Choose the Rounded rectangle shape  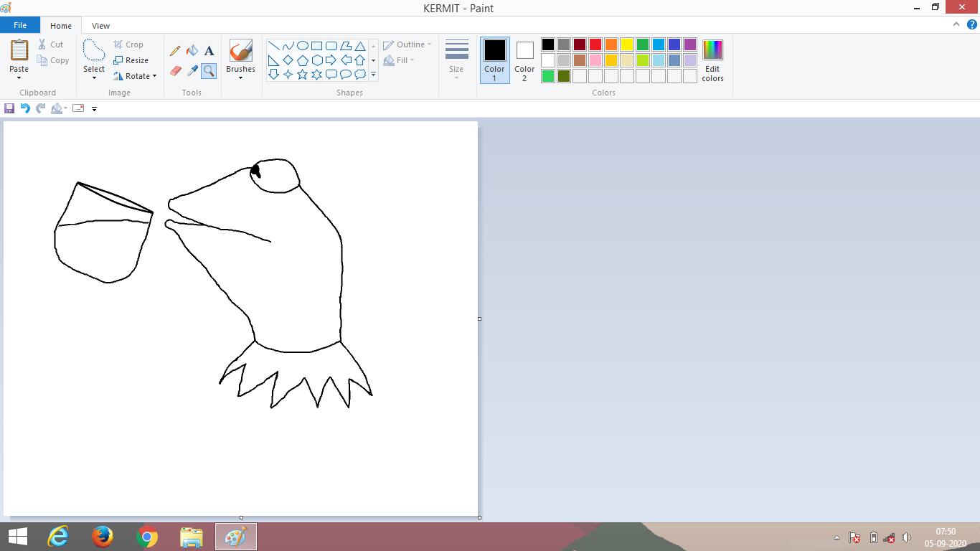331,45
